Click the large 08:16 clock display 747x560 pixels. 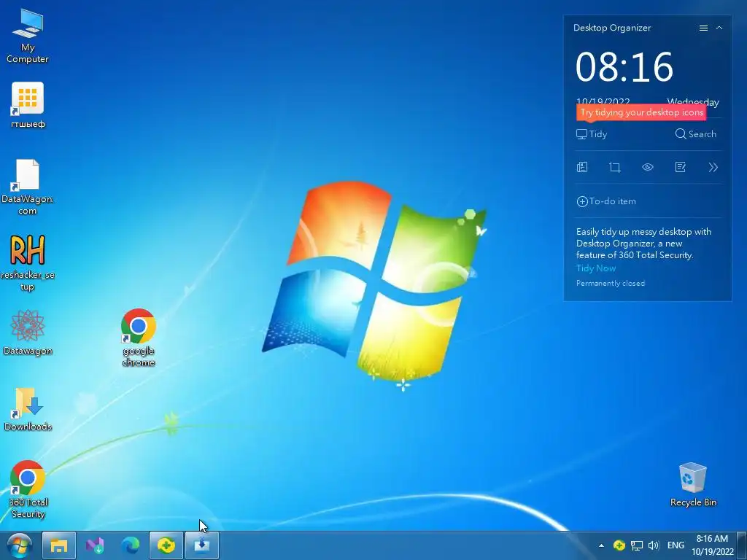tap(624, 67)
